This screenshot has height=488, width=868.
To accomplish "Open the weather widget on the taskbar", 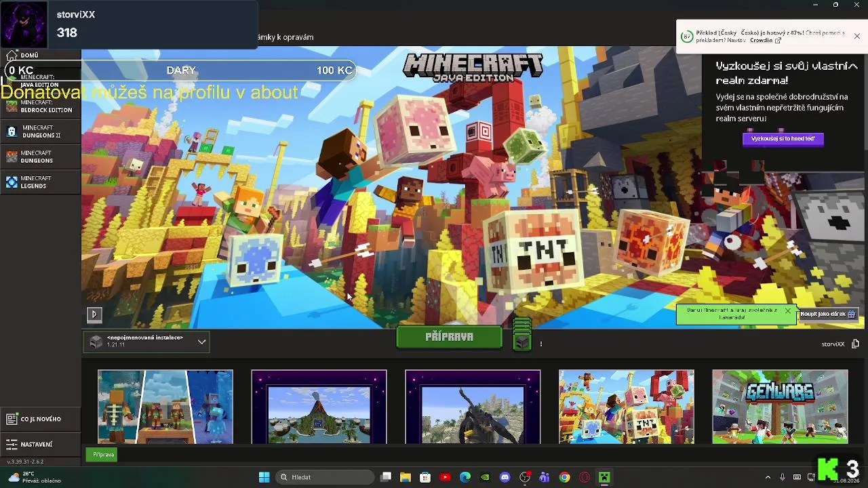I will [34, 477].
